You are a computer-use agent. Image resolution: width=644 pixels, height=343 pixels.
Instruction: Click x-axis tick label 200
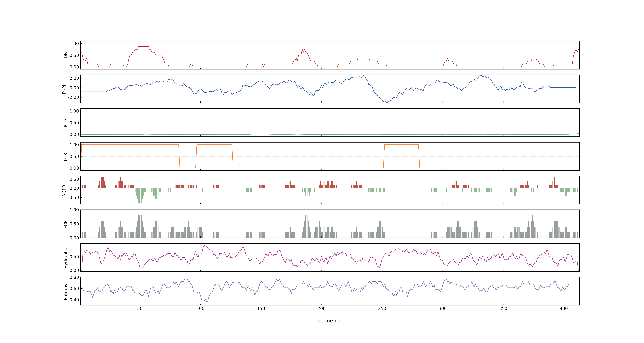coord(321,308)
